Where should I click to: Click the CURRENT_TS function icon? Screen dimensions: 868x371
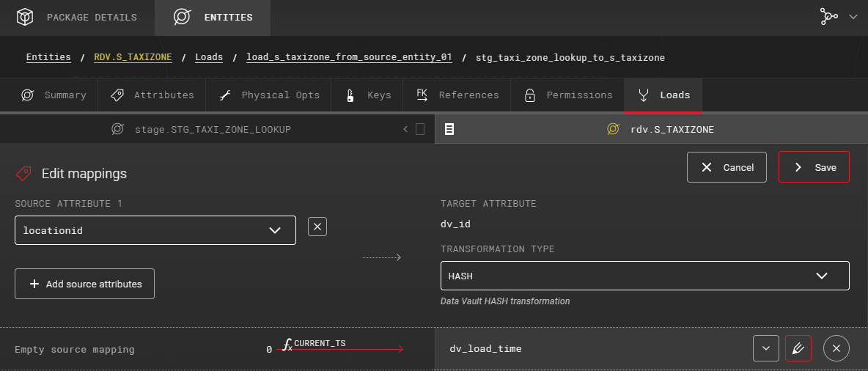[288, 345]
